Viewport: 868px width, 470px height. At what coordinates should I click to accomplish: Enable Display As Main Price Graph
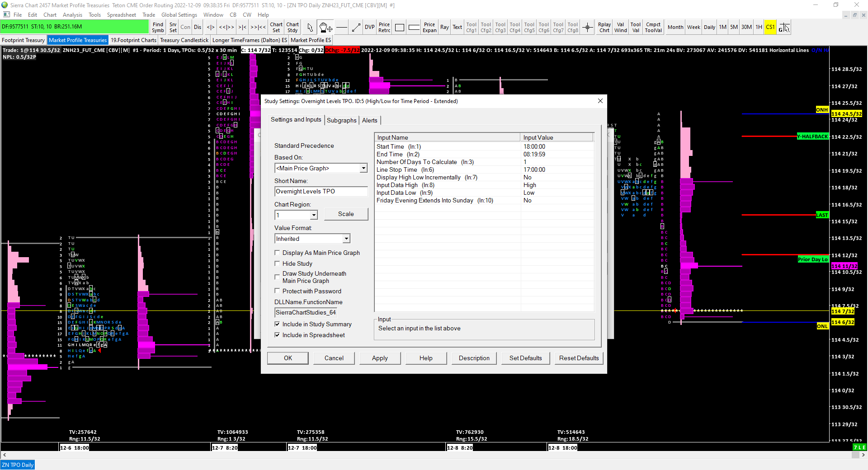[x=277, y=253]
